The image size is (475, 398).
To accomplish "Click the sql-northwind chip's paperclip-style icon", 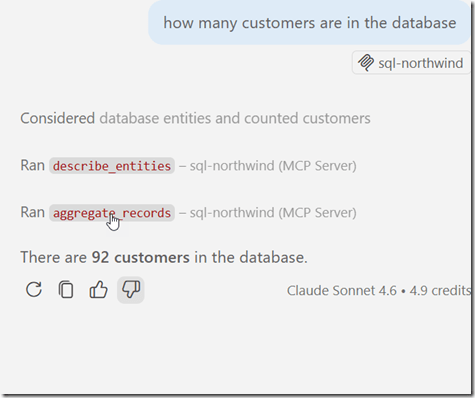I will tap(366, 63).
